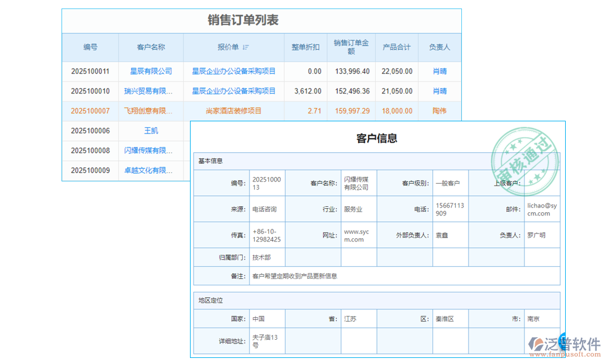The image size is (607, 364).
Task: Select the 编号 column header
Action: (x=89, y=47)
